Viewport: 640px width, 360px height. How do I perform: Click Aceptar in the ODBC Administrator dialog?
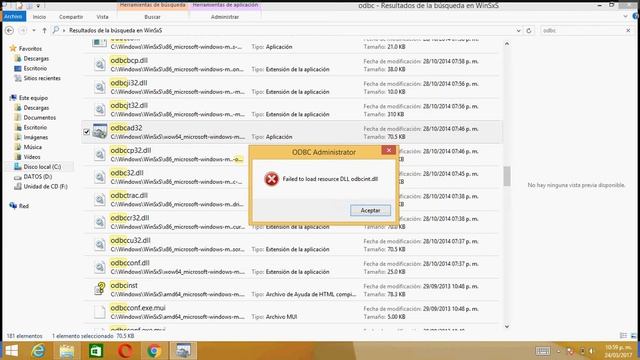coord(370,210)
